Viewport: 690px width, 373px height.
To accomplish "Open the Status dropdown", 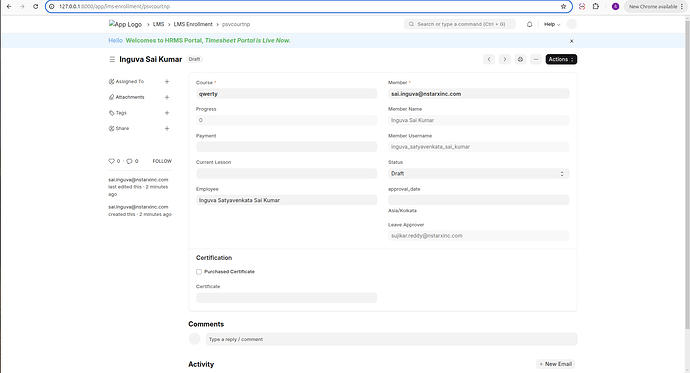I will [478, 174].
